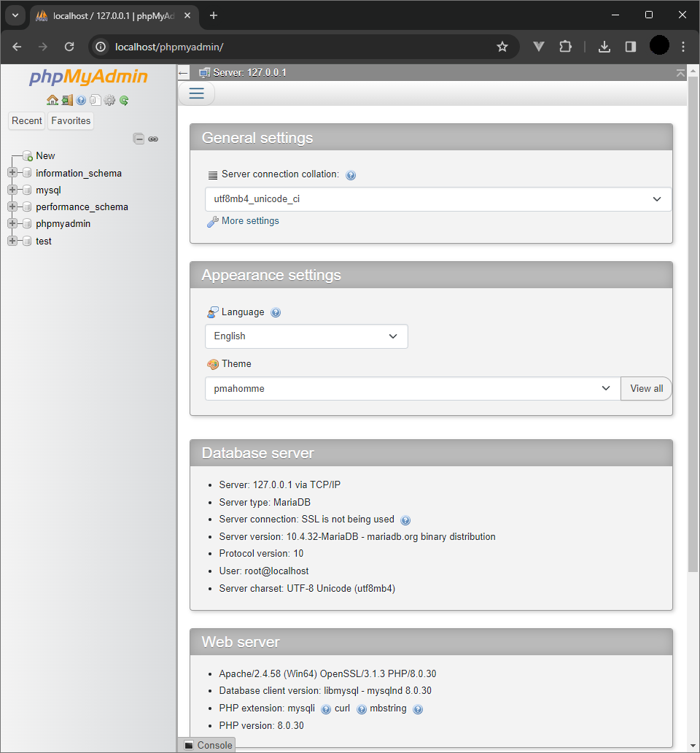Toggle browser side panel icon
The image size is (700, 753).
631,47
